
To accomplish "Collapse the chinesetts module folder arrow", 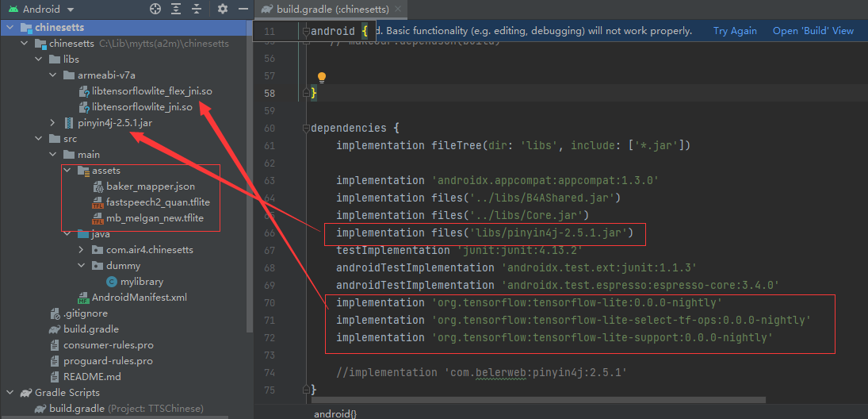I will pos(25,43).
